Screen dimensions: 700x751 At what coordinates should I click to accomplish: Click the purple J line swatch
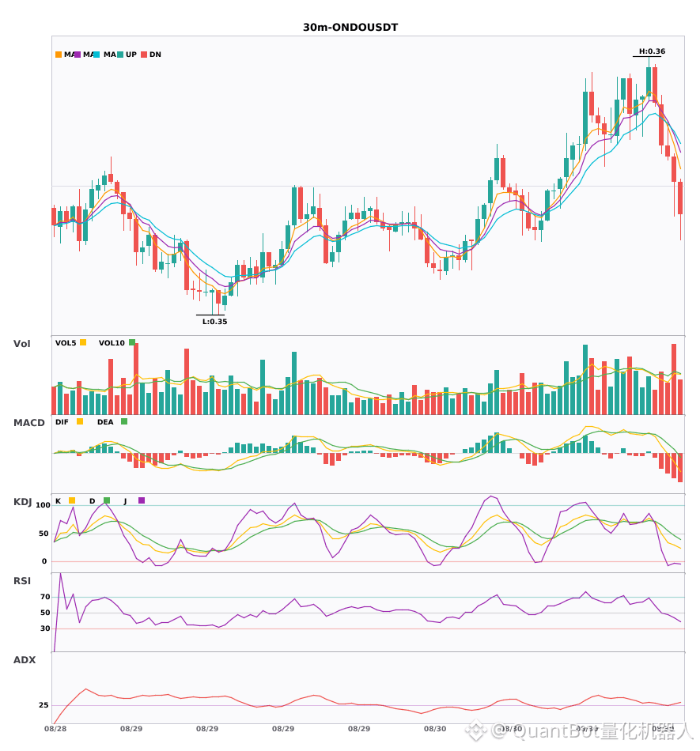(142, 500)
